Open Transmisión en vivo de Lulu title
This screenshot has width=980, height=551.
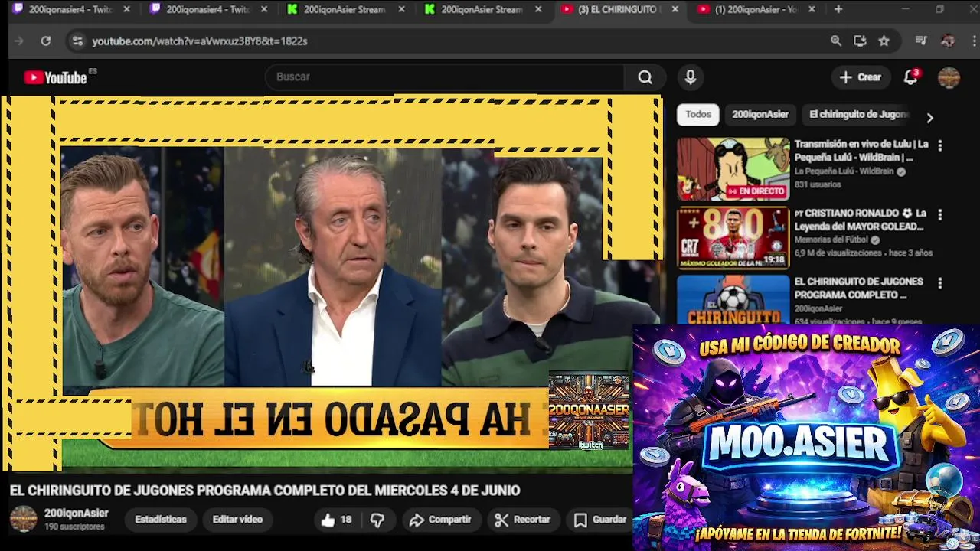(861, 151)
